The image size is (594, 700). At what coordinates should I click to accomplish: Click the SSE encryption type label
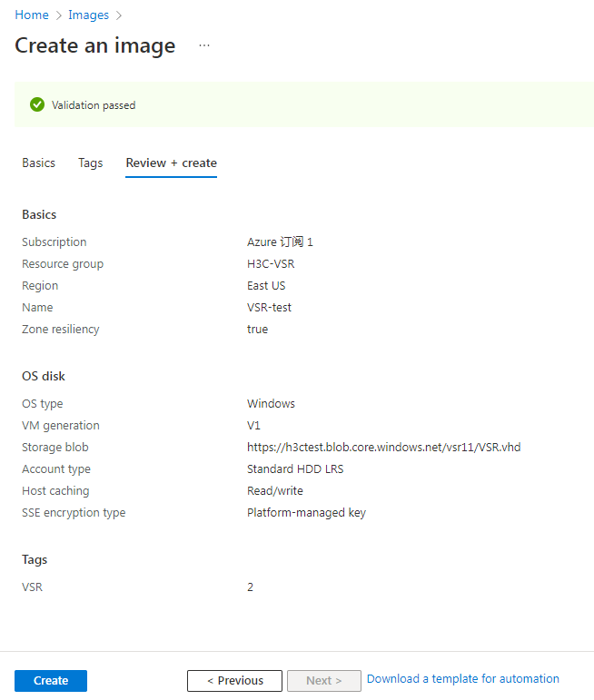point(74,513)
